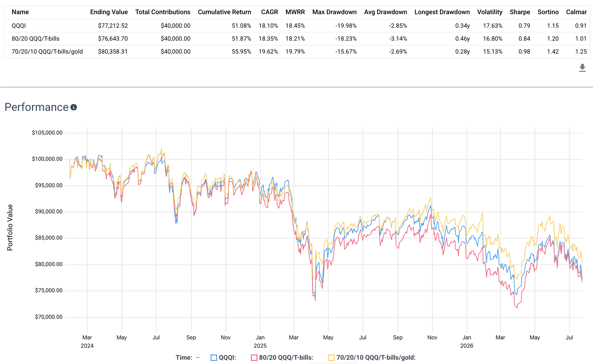This screenshot has width=593, height=364.
Task: Toggle the 80/20 QQQ/T-bills red legend swatch
Action: coord(254,358)
